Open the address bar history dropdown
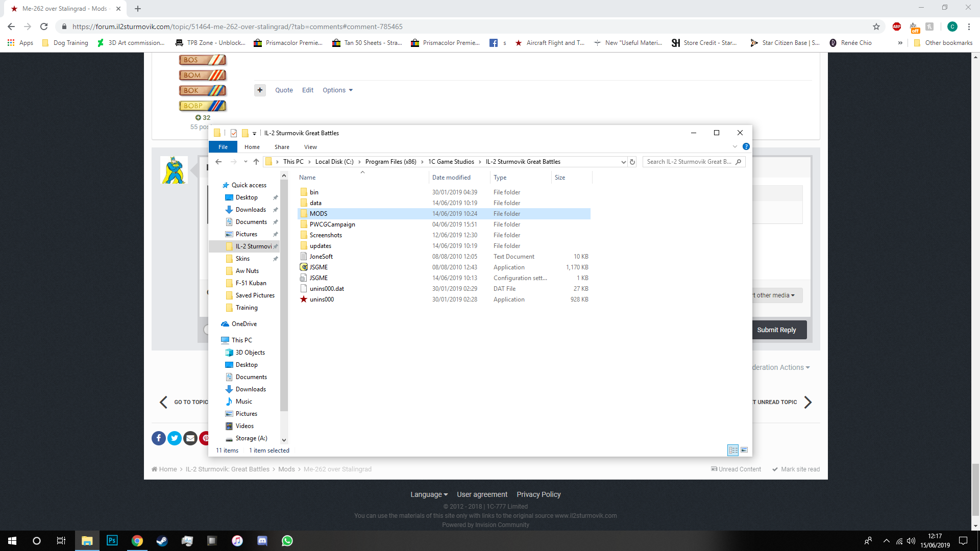 click(623, 162)
